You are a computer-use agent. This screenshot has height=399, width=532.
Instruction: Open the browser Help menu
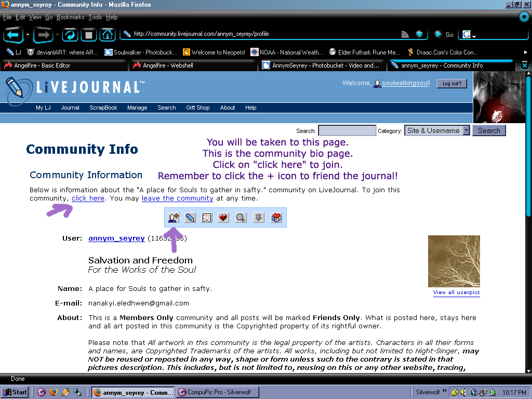pos(112,17)
